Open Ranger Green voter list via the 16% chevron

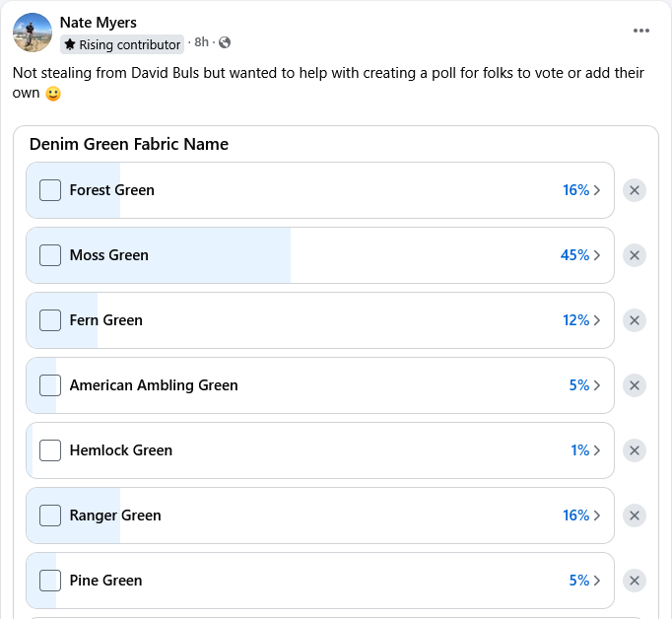pos(596,516)
